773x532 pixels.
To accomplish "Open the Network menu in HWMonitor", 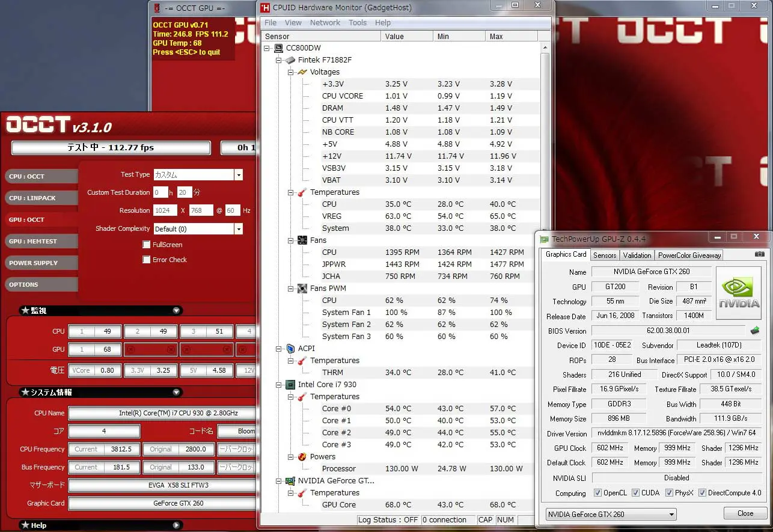I will tap(325, 23).
